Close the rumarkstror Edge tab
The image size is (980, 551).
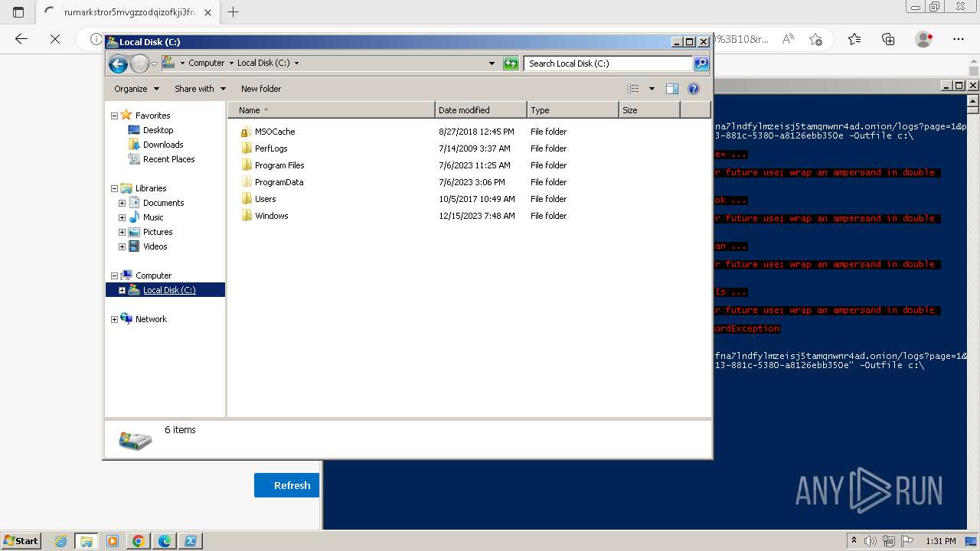pyautogui.click(x=207, y=12)
